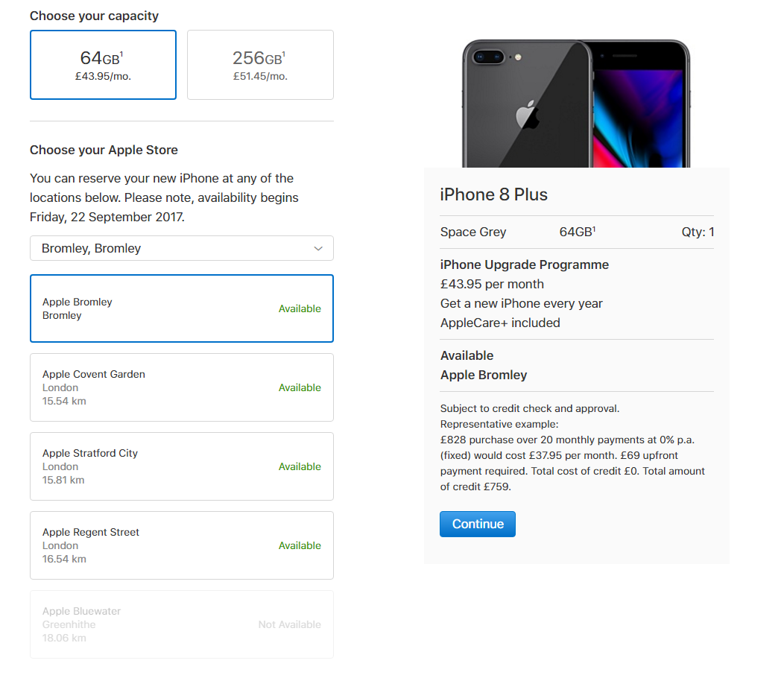Choose the Apple Bromley store
Screen dimensions: 784x675
click(x=182, y=308)
